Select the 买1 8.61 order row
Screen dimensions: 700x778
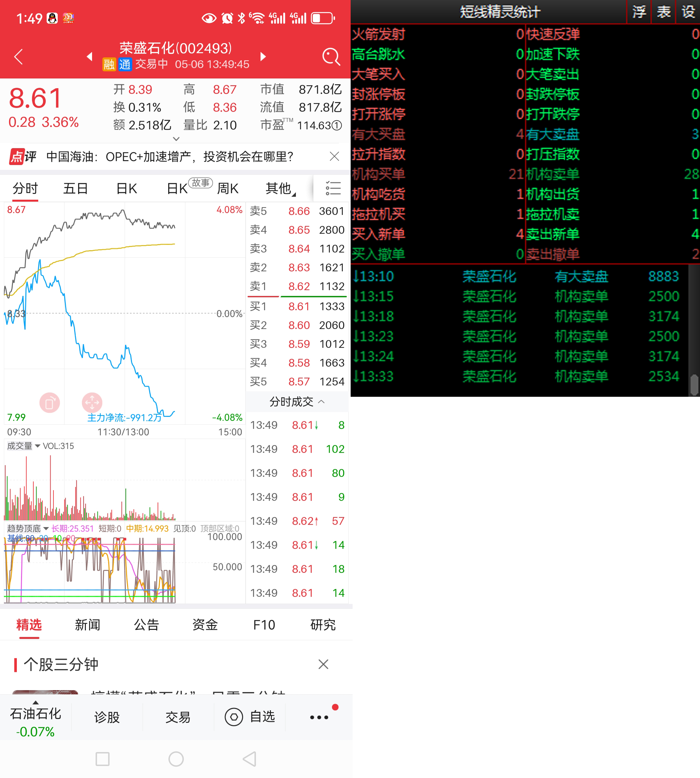pos(297,306)
